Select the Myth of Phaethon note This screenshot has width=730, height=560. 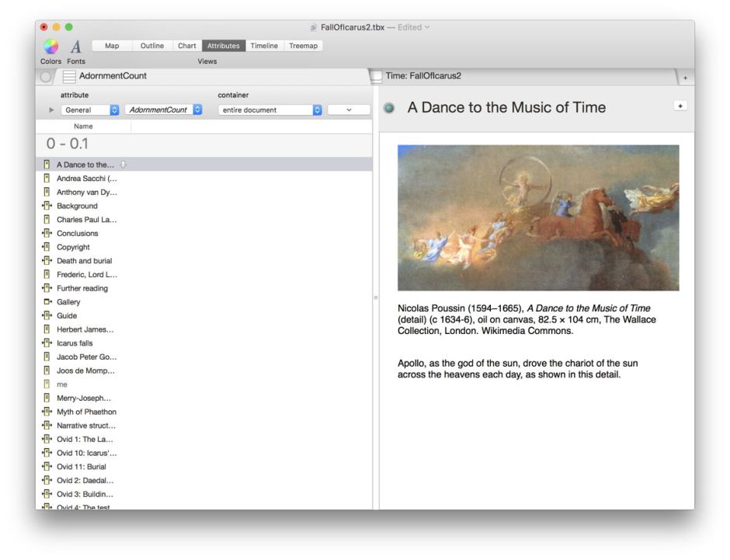click(x=86, y=412)
